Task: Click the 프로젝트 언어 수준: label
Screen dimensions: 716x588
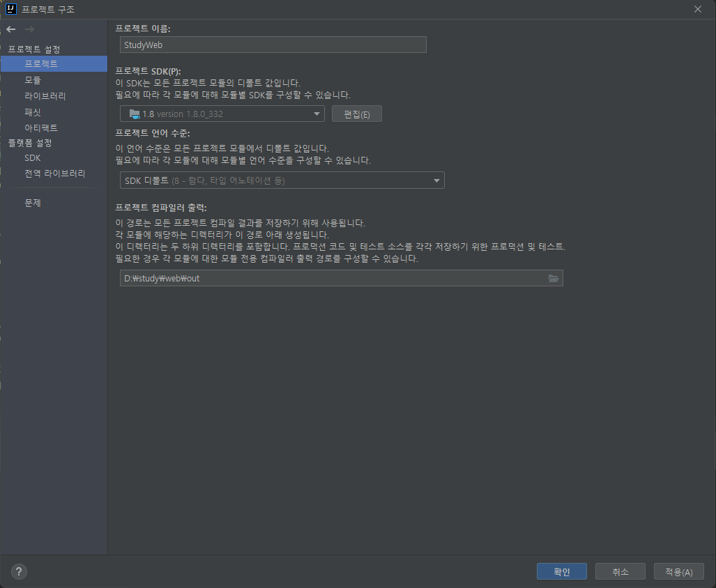Action: coord(153,133)
